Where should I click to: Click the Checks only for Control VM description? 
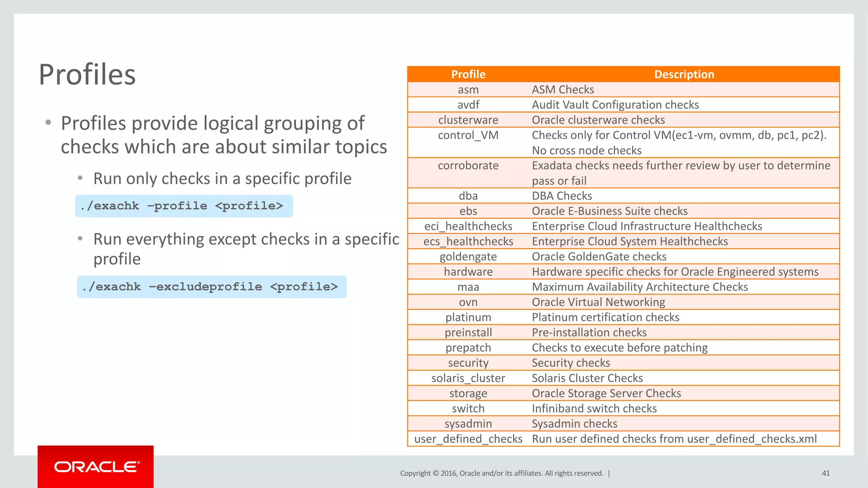679,143
